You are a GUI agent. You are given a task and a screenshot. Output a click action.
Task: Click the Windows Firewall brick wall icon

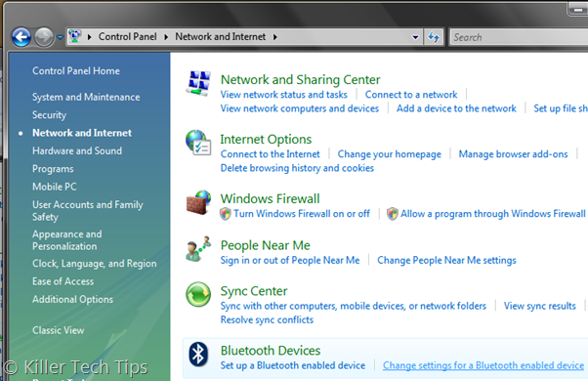point(198,202)
